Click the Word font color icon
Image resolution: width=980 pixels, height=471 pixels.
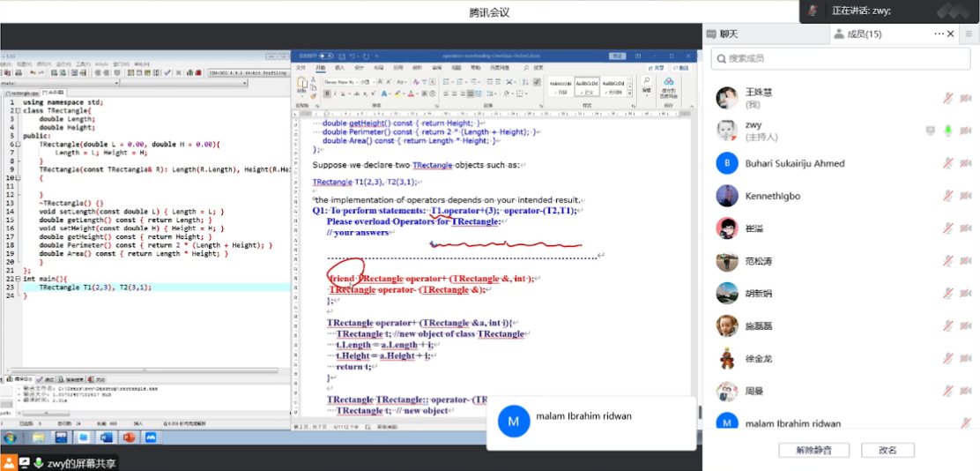(x=412, y=93)
